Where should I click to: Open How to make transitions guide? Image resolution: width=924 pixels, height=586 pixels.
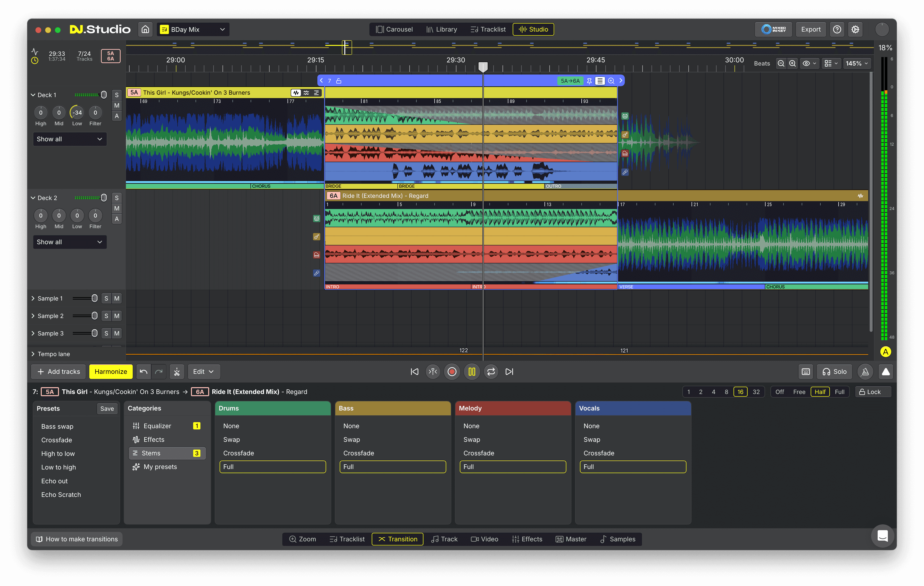pos(77,539)
